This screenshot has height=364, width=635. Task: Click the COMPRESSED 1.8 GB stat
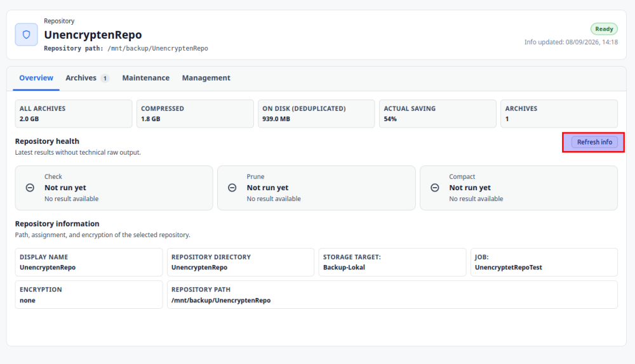(195, 114)
